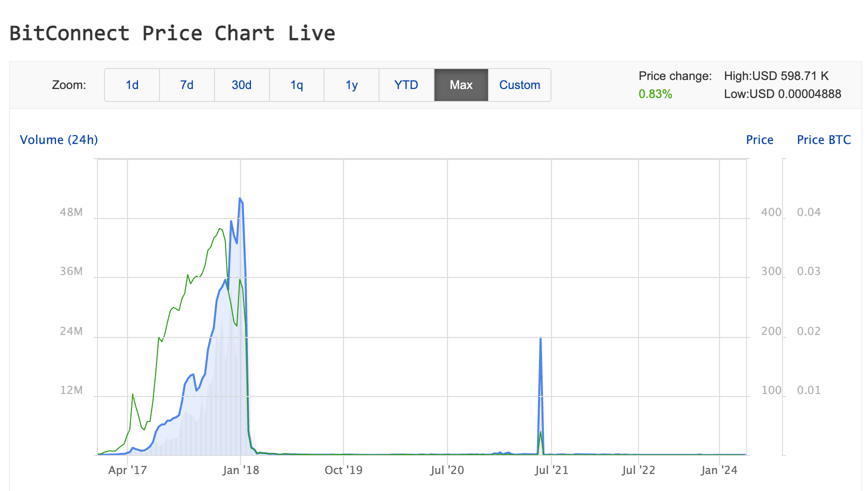The height and width of the screenshot is (491, 868).
Task: Select the 1d zoom range
Action: (132, 85)
